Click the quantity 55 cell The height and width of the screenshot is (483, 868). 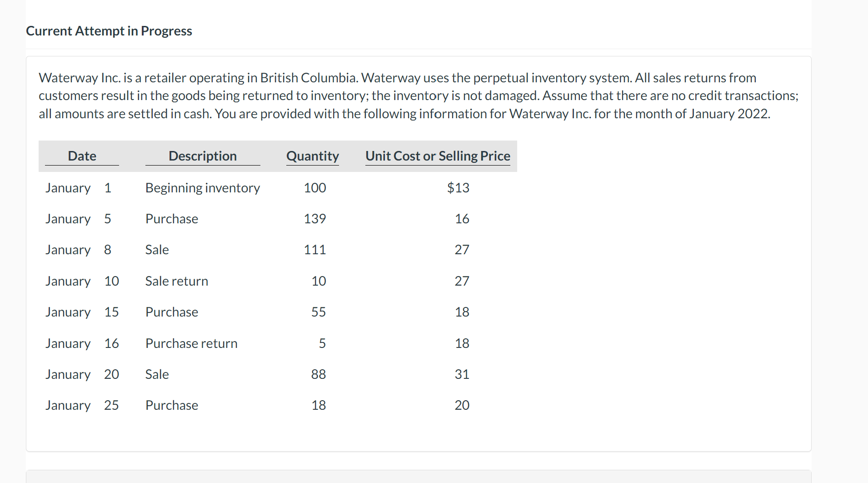tap(318, 312)
